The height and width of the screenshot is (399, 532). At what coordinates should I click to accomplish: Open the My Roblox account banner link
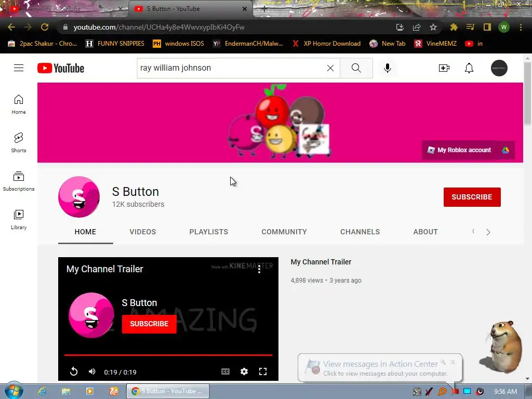point(460,150)
